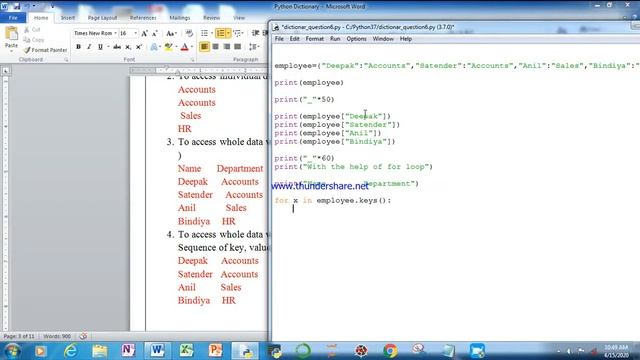Apply the text highlight color
The height and width of the screenshot is (360, 640).
coord(168,47)
